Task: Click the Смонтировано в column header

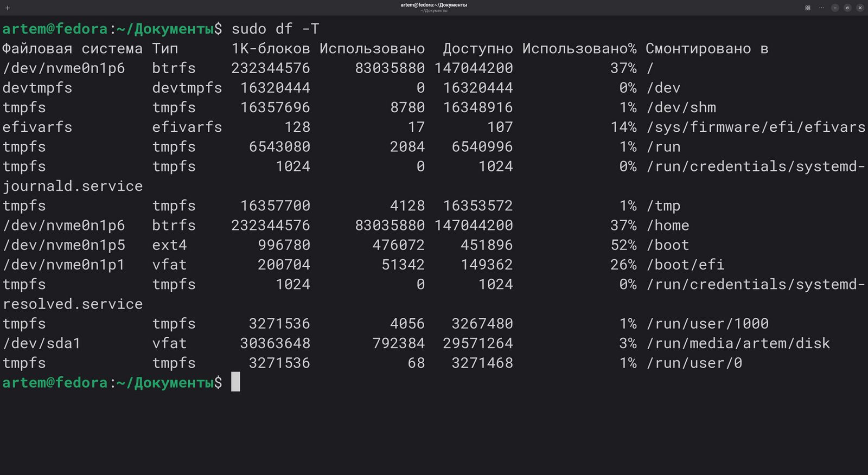Action: (x=706, y=49)
